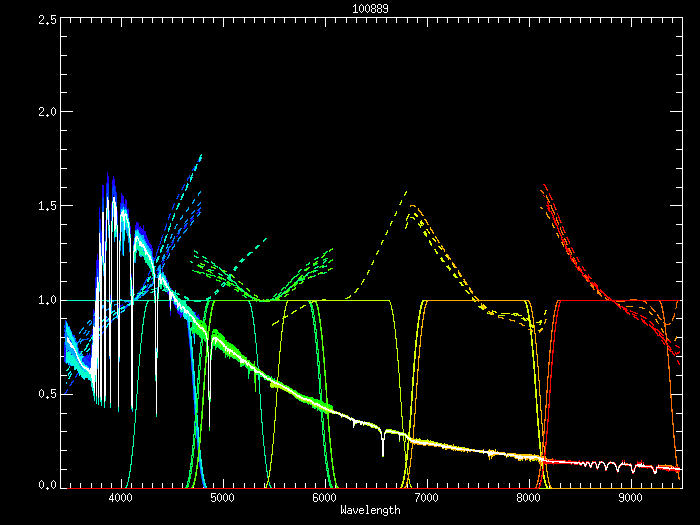This screenshot has width=700, height=525.
Task: Click the upper end of cyan dashed lines
Action: pyautogui.click(x=201, y=156)
